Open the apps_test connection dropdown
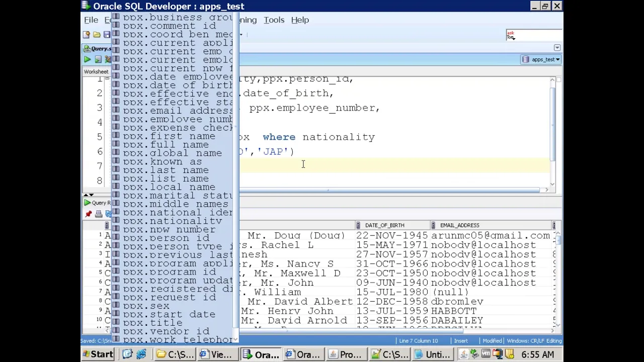Viewport: 644px width, 362px height. [x=541, y=59]
